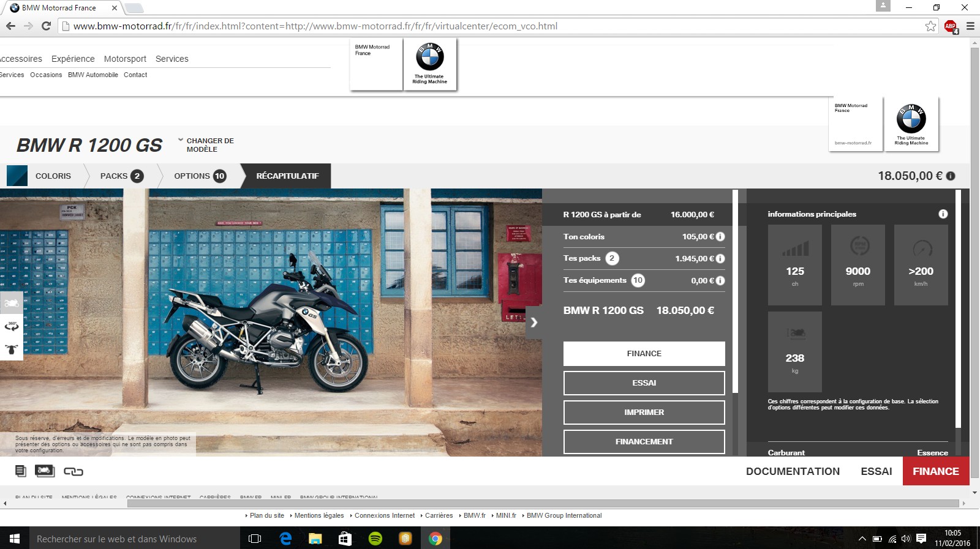Click the Tes packs count badge 2
This screenshot has height=549, width=980.
[612, 258]
